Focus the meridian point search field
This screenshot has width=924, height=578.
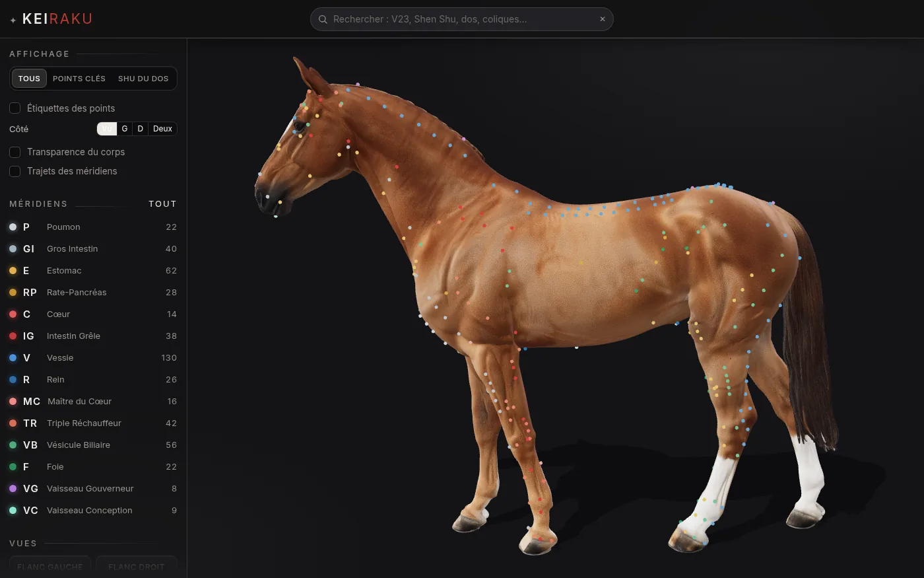tap(461, 19)
